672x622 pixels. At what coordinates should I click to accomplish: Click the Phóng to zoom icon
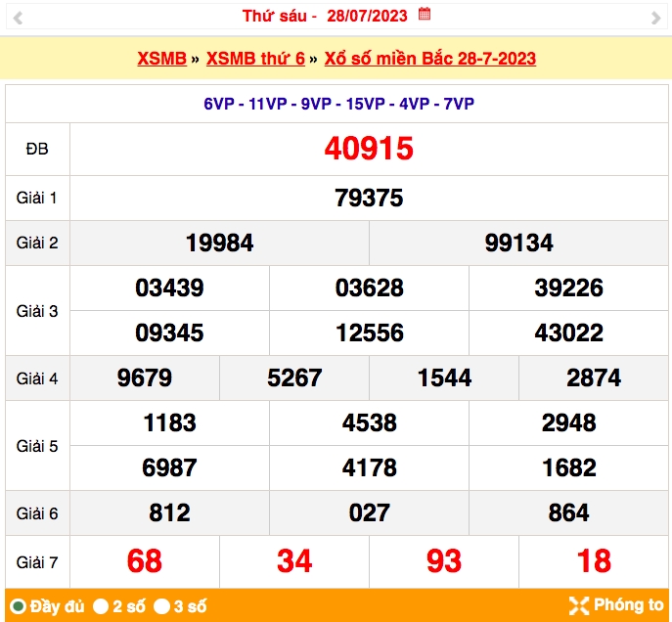(579, 605)
